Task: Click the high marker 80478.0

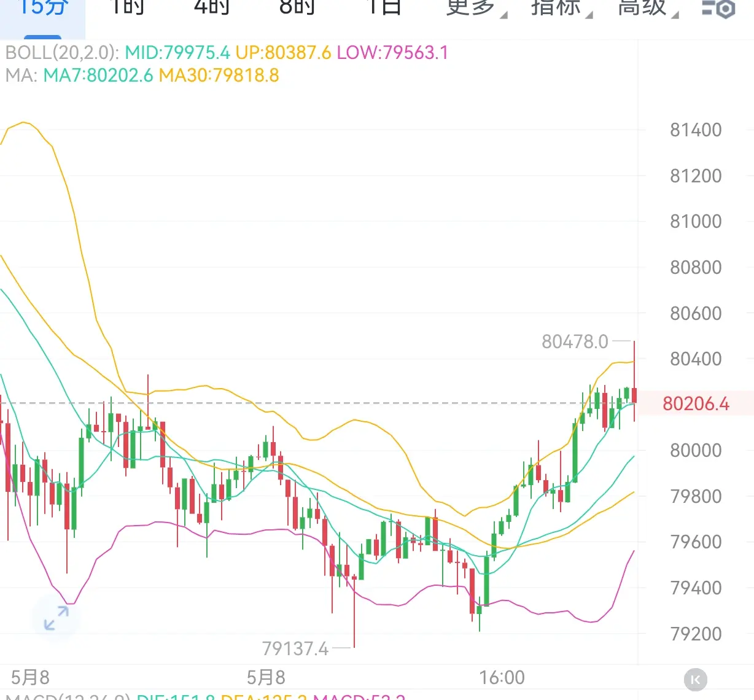Action: (x=575, y=341)
